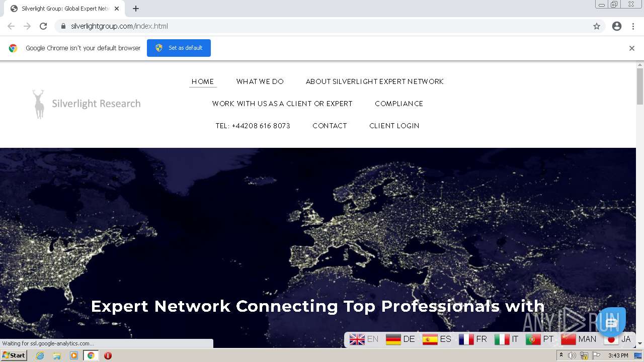Image resolution: width=644 pixels, height=362 pixels.
Task: Click the Silverlight Research logo
Action: [86, 104]
